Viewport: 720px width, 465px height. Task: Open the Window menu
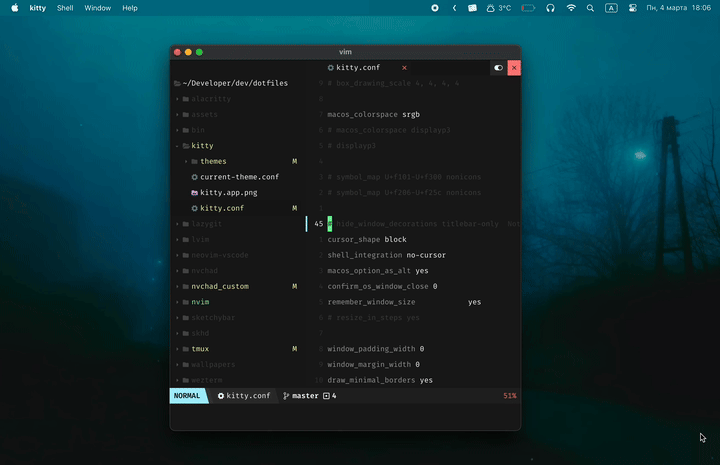tap(97, 8)
